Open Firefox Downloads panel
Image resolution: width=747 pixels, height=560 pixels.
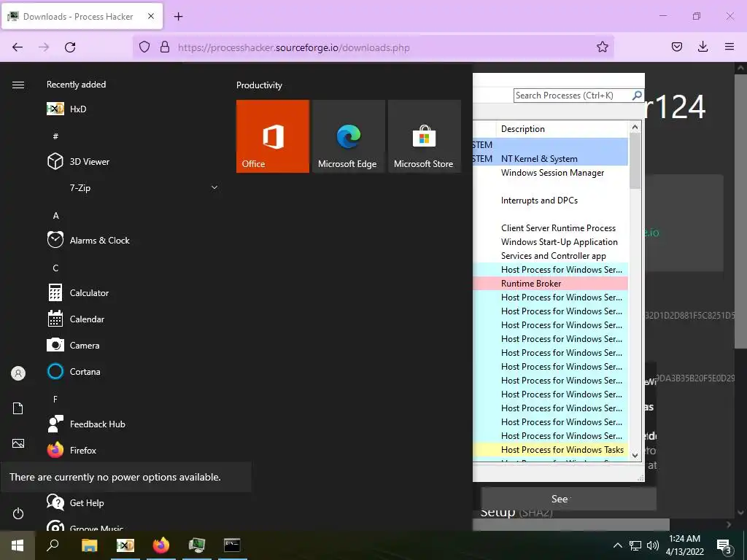[x=703, y=47]
